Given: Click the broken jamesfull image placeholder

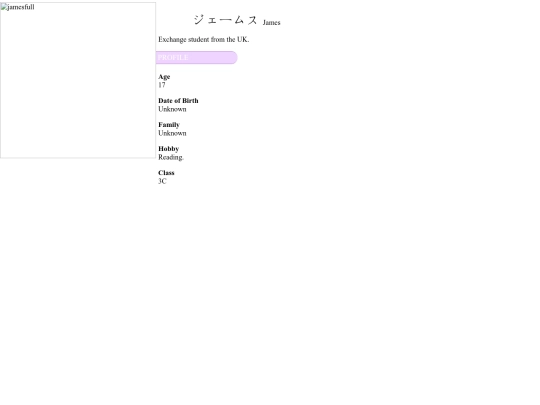Looking at the screenshot, I should point(78,80).
